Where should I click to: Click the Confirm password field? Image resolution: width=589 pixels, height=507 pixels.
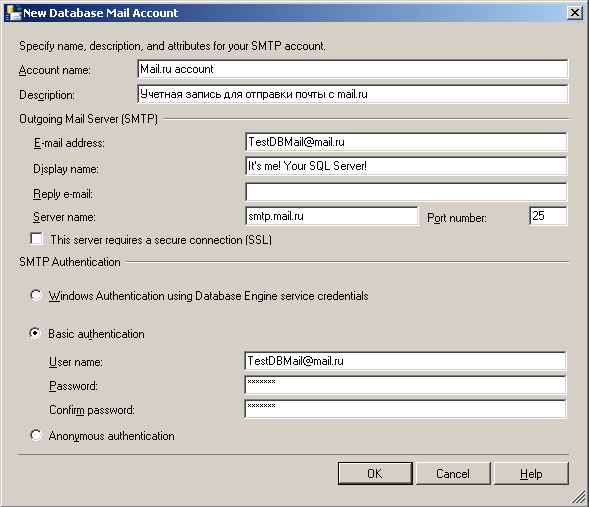click(x=405, y=409)
